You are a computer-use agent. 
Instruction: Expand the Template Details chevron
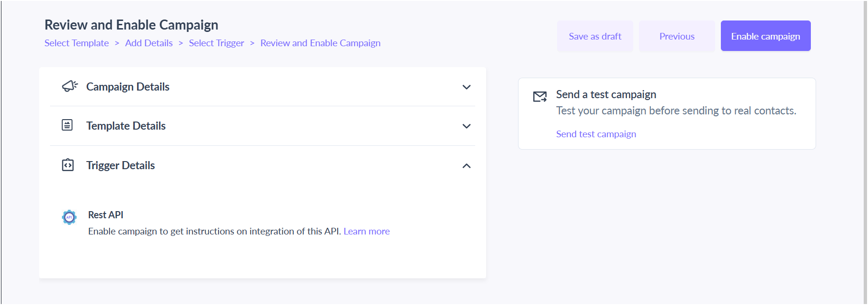pos(467,126)
